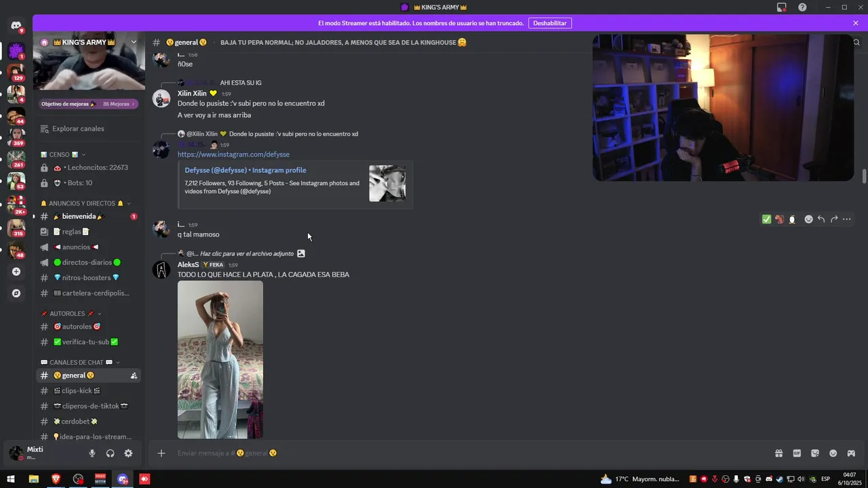The width and height of the screenshot is (868, 488).
Task: Open Help question mark icon
Action: tap(802, 7)
